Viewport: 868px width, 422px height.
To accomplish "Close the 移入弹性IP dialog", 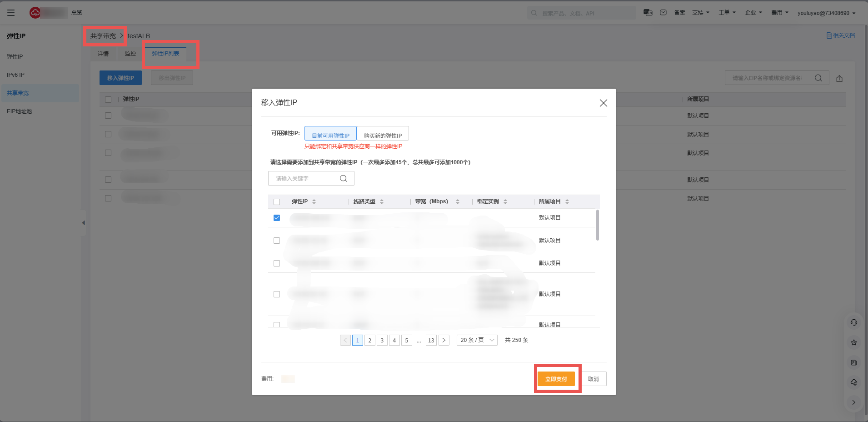I will point(604,103).
